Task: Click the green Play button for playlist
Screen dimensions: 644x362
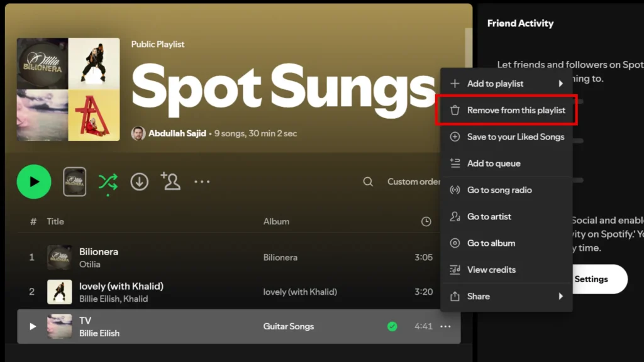Action: (34, 182)
